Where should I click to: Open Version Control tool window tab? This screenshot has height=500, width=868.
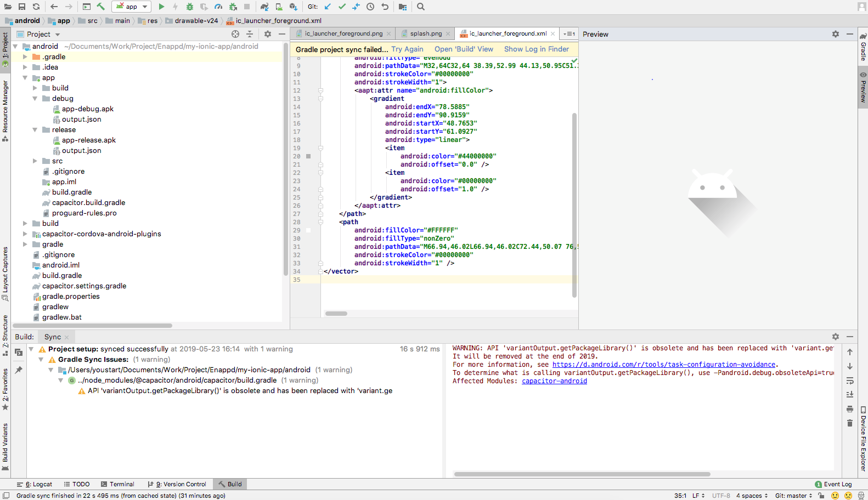[x=177, y=484]
